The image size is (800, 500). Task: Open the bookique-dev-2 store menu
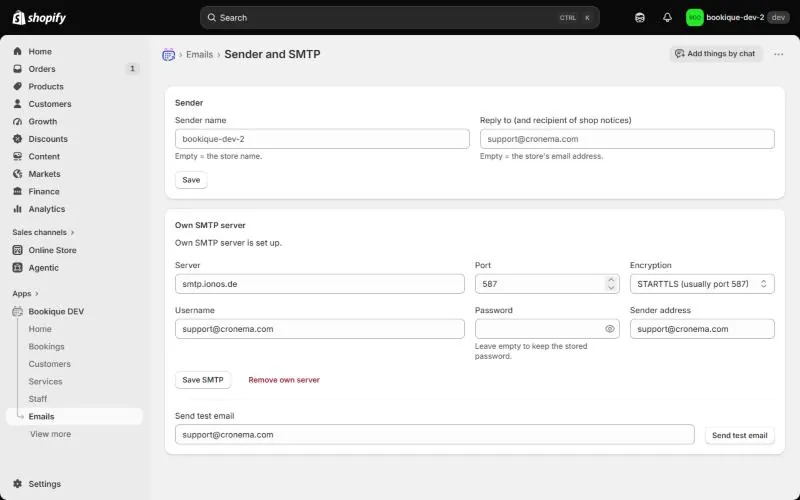737,17
